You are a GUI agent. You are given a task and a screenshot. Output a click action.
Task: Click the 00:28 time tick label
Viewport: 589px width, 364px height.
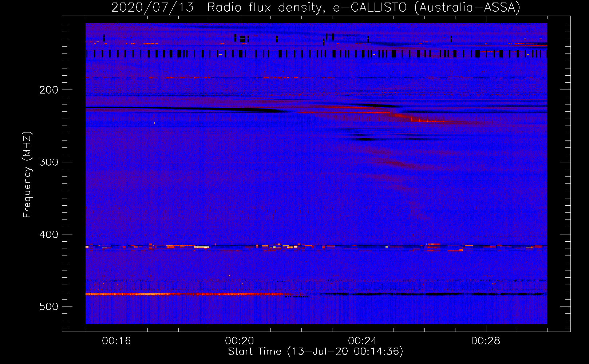486,341
